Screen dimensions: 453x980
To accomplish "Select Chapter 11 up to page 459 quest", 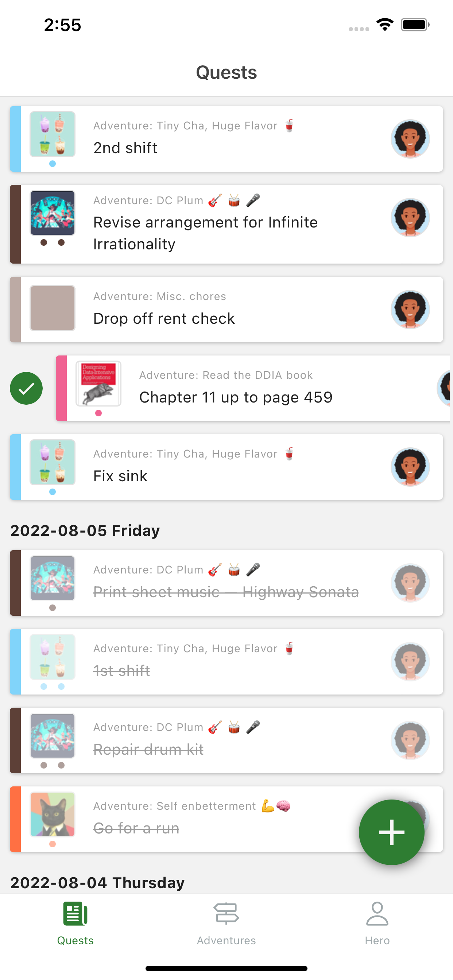I will [252, 388].
